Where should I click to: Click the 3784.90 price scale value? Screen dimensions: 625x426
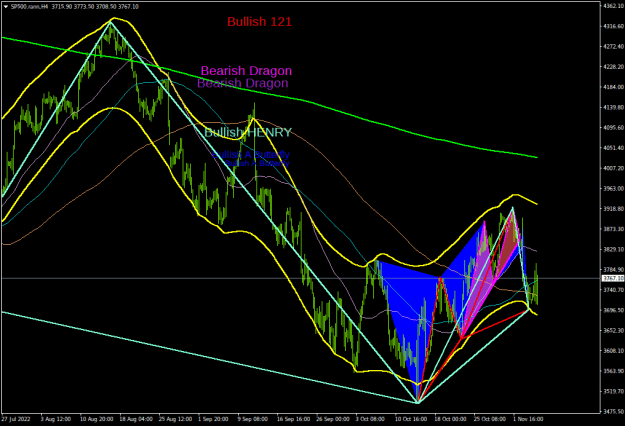tap(613, 269)
